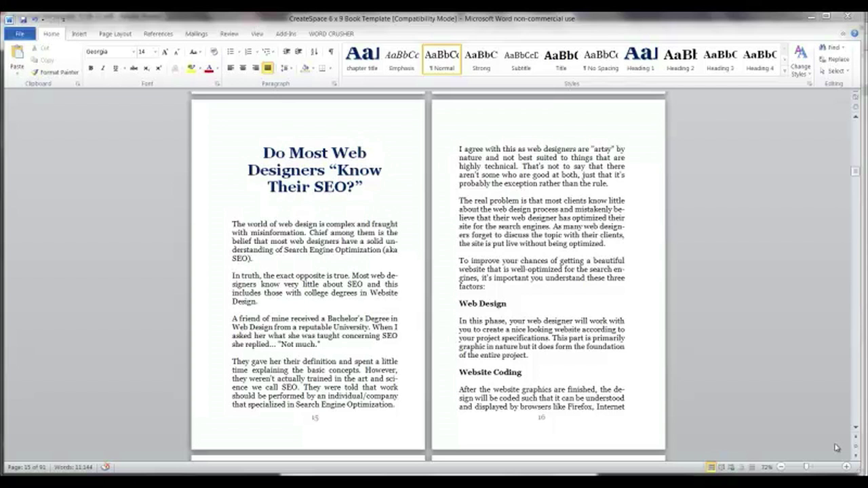Switch to the Insert tab

point(79,34)
